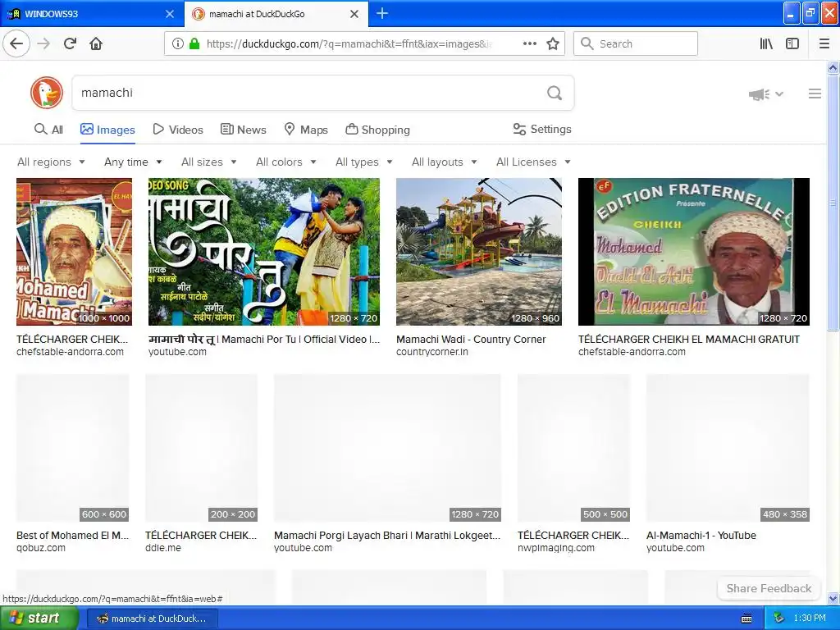Screen dimensions: 840x630
Task: Expand the All colors filter
Action: click(x=286, y=162)
